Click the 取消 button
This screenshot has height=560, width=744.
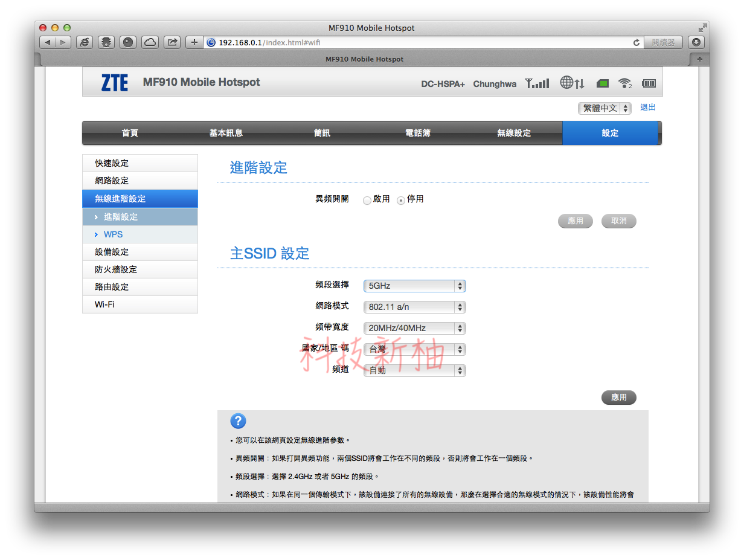619,221
